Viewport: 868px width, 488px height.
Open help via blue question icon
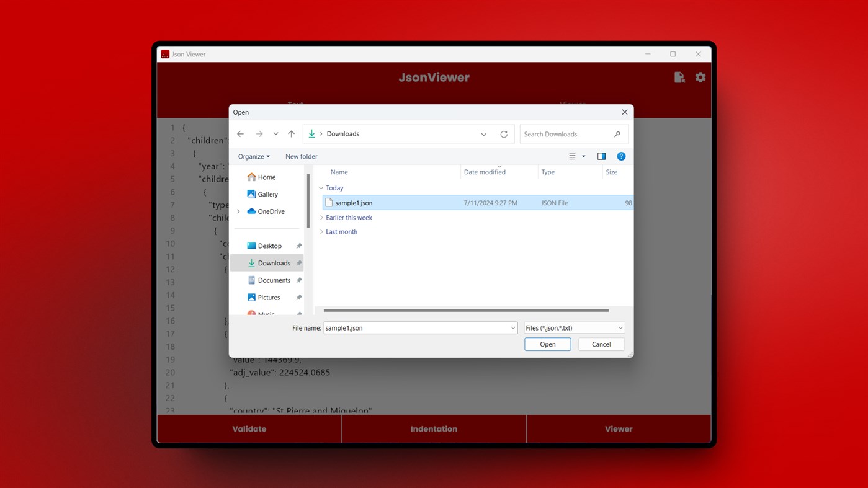(x=621, y=156)
